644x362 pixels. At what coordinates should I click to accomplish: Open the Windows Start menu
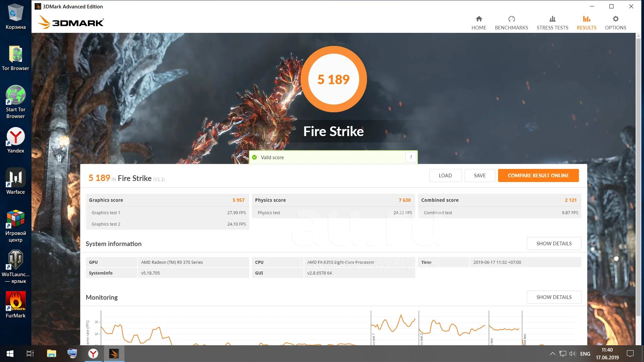(10, 354)
